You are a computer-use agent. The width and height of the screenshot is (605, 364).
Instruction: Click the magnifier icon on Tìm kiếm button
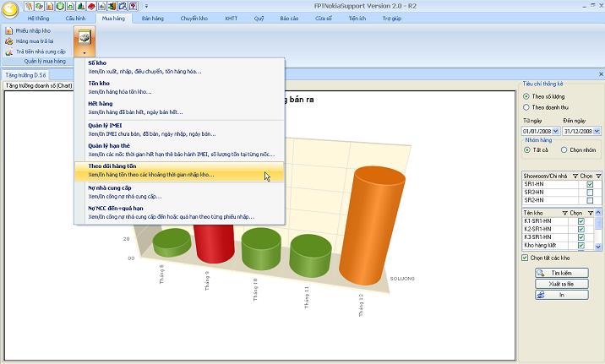point(541,273)
